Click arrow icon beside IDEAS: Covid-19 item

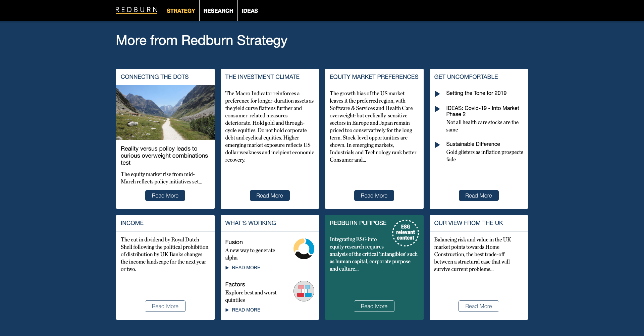[437, 109]
